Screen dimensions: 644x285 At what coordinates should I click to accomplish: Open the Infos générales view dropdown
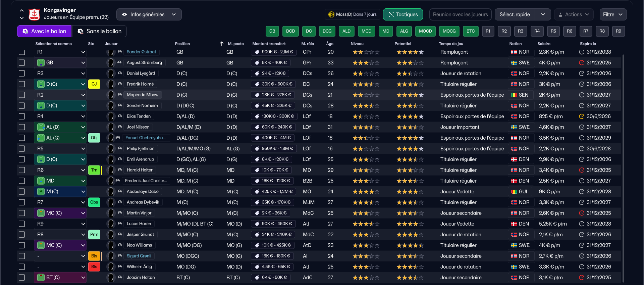tap(149, 14)
